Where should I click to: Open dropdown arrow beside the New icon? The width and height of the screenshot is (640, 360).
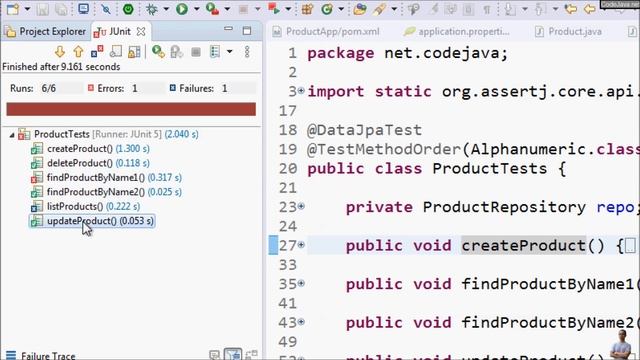[27, 9]
